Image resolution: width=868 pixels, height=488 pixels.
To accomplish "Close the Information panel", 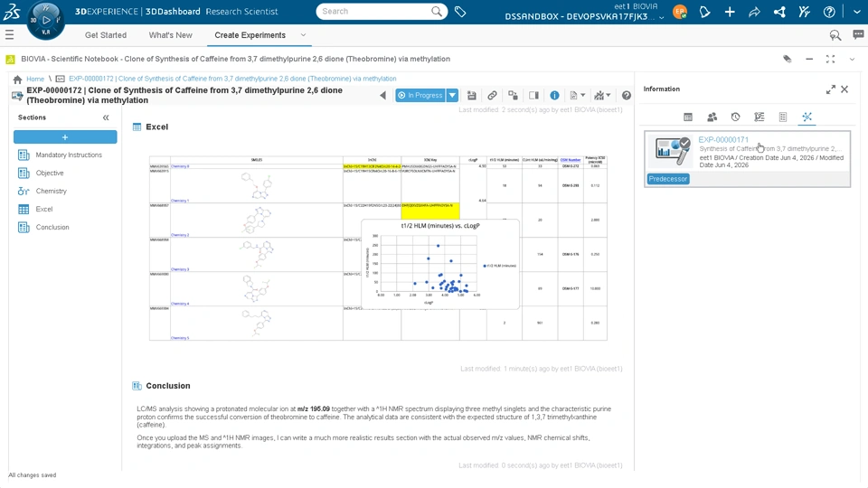I will coord(844,89).
